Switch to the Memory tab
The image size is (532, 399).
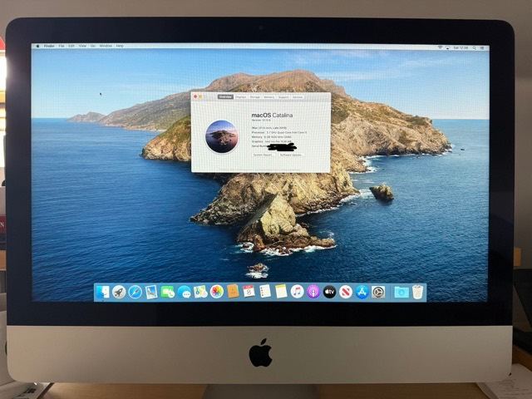click(269, 97)
